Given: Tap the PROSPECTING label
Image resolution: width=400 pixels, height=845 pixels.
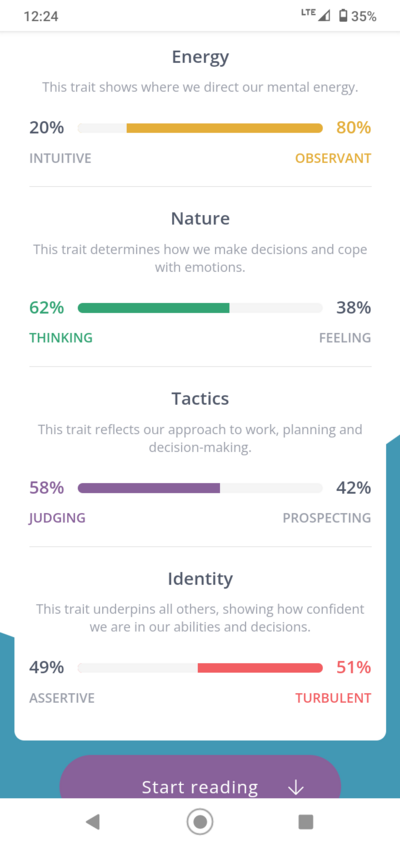Looking at the screenshot, I should pos(327,518).
